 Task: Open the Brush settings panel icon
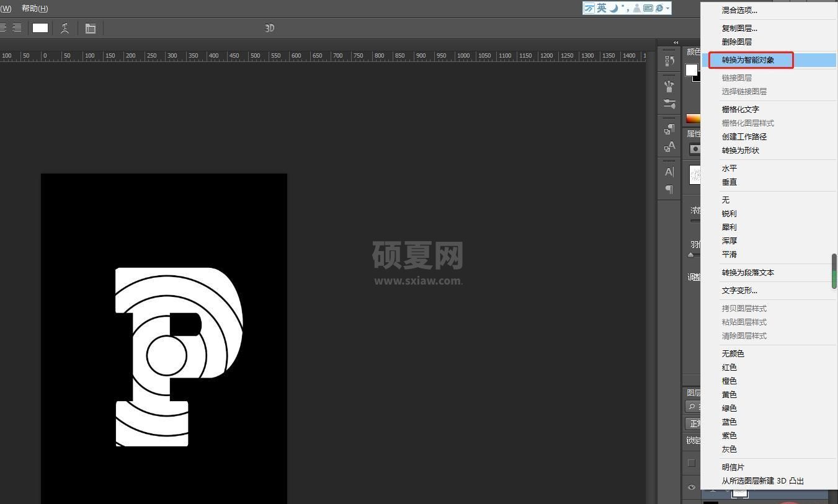coord(669,104)
